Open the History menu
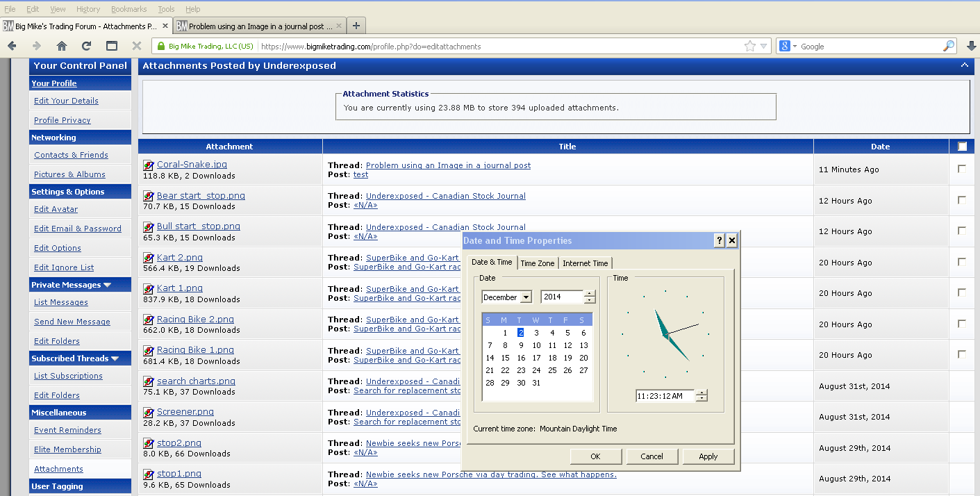The image size is (980, 496). click(x=88, y=9)
